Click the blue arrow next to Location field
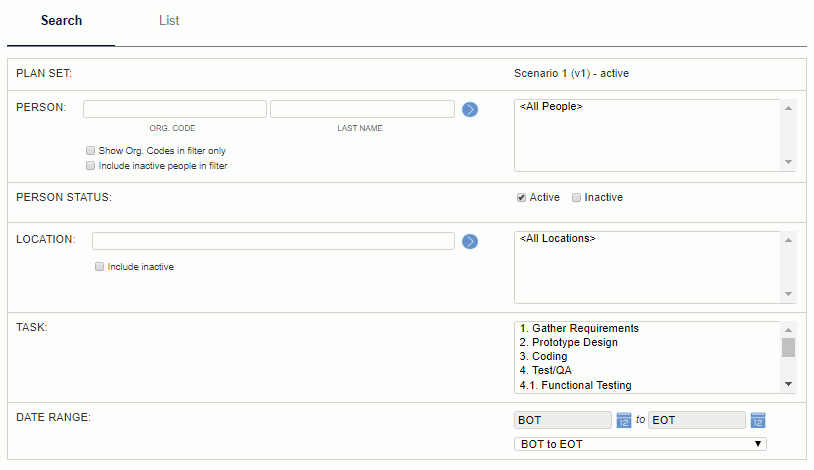 [470, 241]
